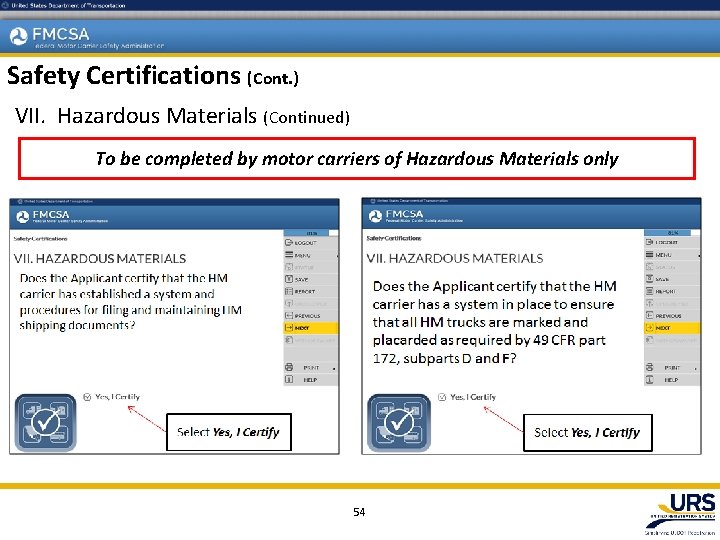Image resolution: width=720 pixels, height=540 pixels.
Task: Open the Status item in the left screenshot sidebar
Action: point(310,267)
